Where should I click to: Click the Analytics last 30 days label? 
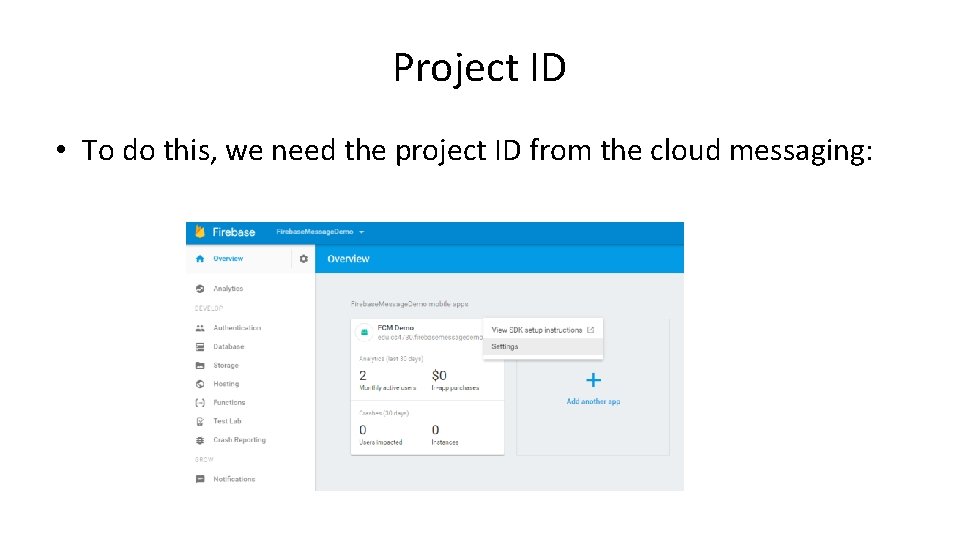[x=391, y=358]
